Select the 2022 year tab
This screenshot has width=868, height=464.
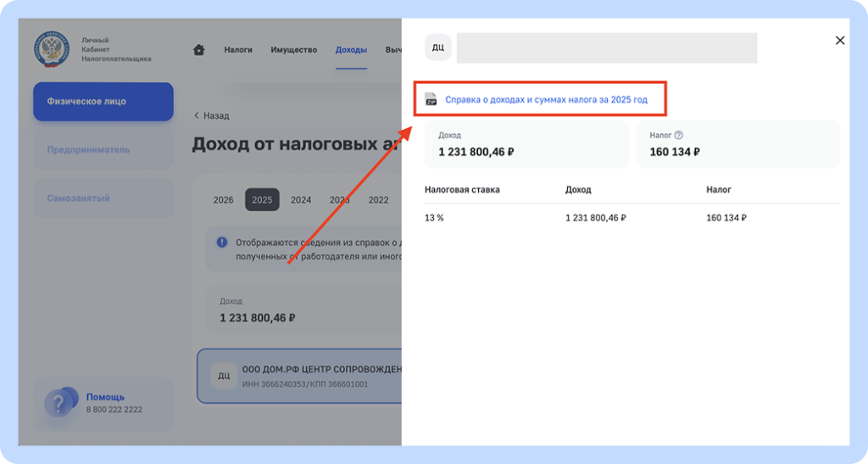coord(379,200)
